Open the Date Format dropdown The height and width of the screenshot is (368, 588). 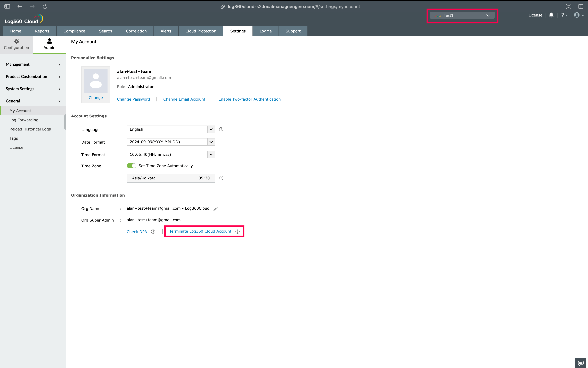point(171,142)
